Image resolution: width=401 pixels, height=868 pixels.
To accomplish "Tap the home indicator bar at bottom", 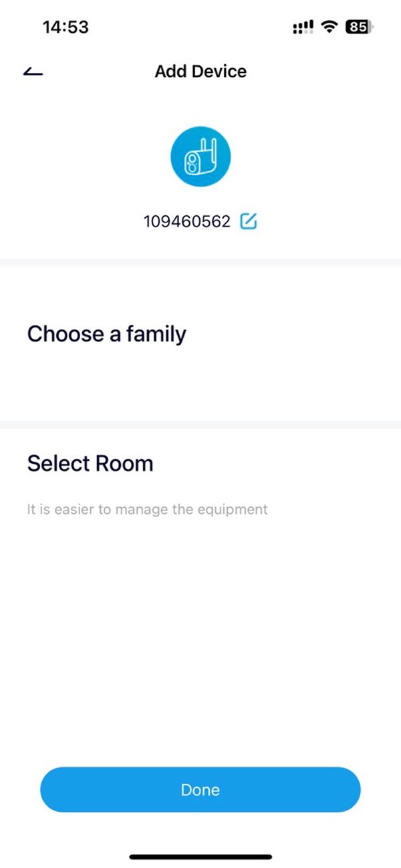I will click(200, 857).
